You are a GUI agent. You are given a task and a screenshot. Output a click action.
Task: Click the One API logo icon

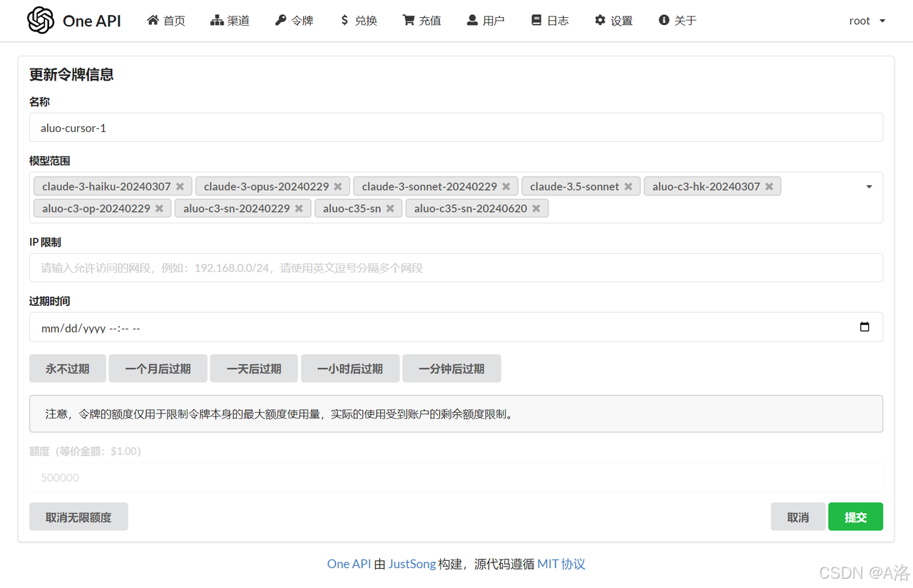click(41, 20)
